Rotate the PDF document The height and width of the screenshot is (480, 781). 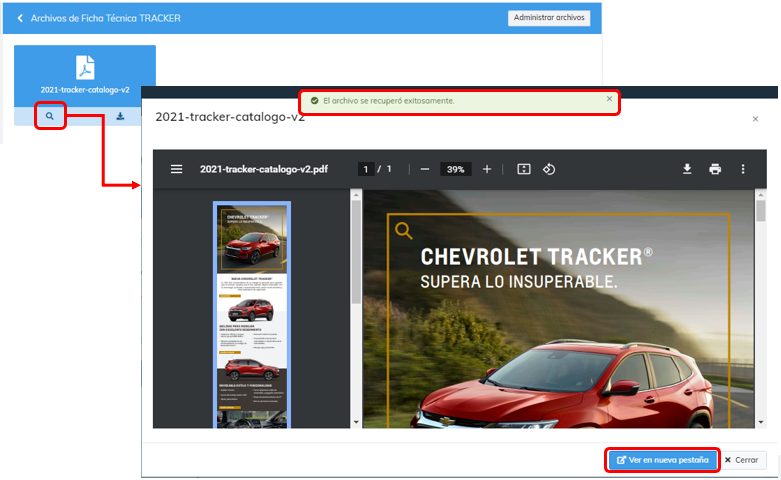click(x=549, y=169)
